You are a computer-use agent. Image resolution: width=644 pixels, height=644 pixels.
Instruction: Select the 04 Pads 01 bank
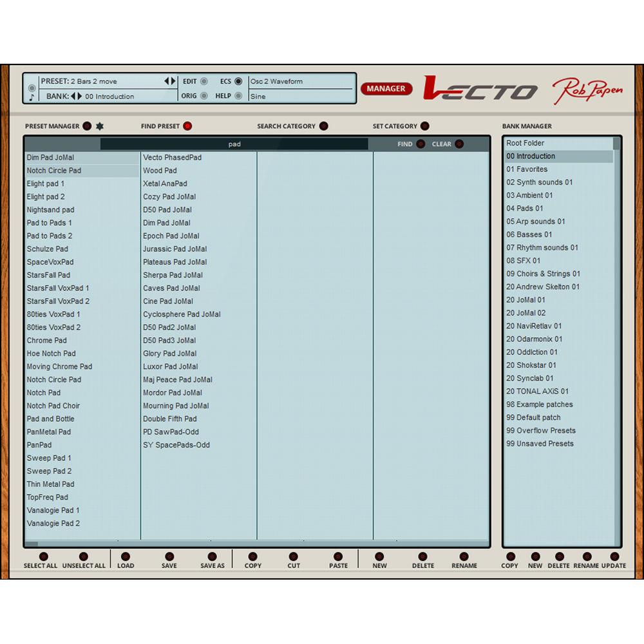(x=524, y=208)
